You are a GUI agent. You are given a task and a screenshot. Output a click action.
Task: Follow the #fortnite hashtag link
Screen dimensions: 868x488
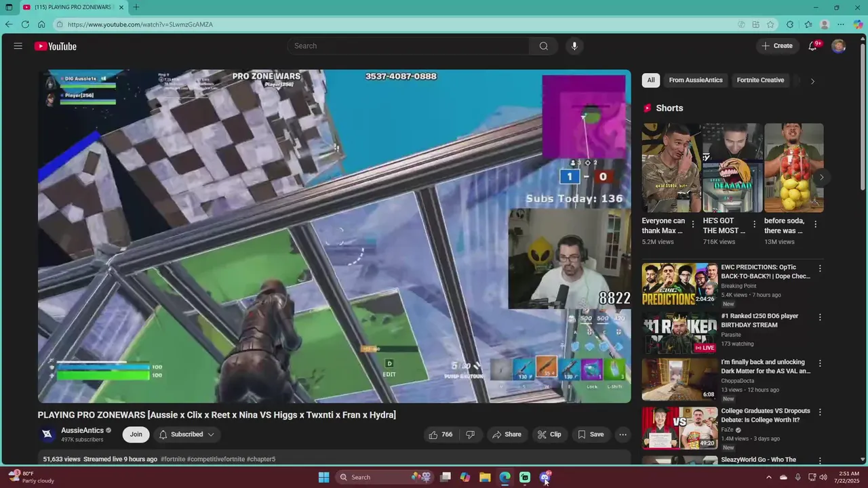pos(172,460)
